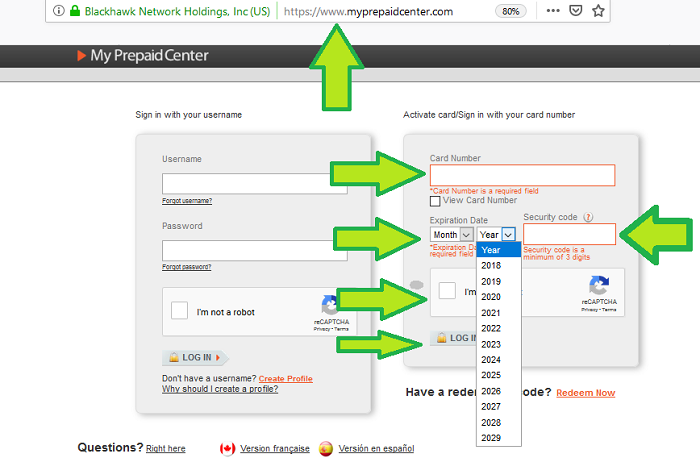This screenshot has height=458, width=700.
Task: Select 2026 from the year list
Action: 499,391
